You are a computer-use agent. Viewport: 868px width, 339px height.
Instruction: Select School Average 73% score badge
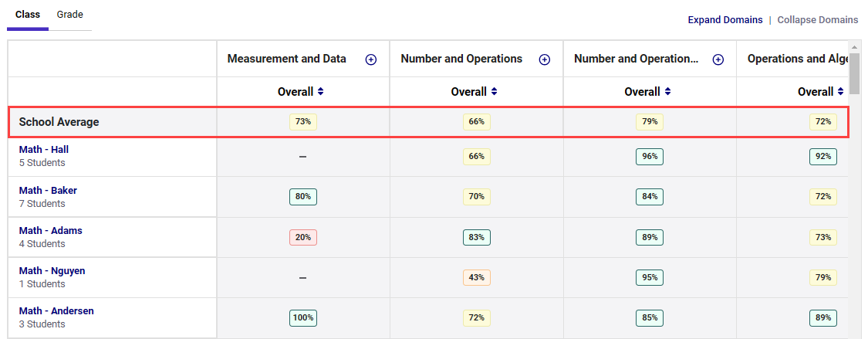click(x=302, y=122)
